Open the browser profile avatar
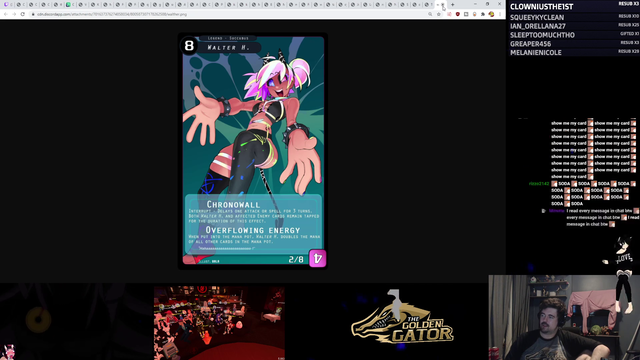 (491, 14)
